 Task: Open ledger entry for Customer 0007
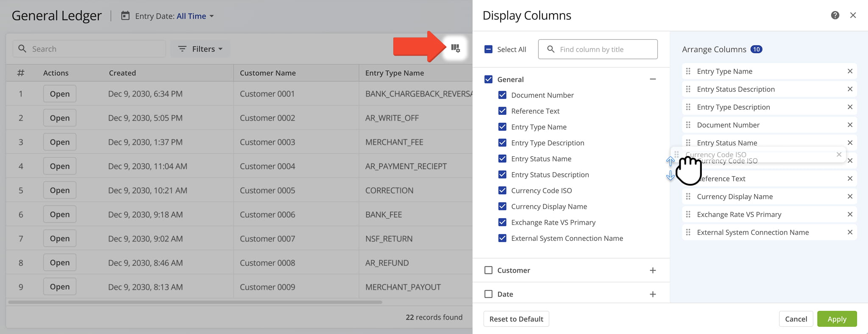click(x=60, y=239)
